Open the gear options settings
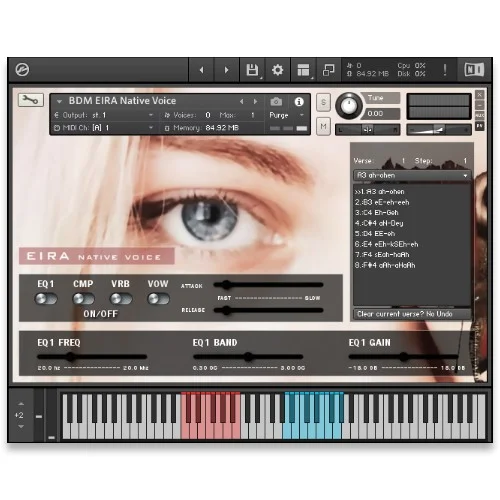500x500 pixels. click(278, 70)
